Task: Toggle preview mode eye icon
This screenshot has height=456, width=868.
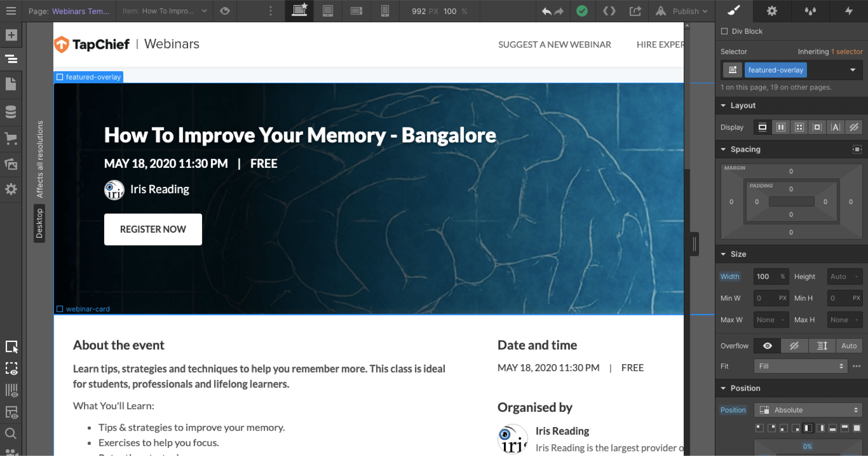Action: [225, 11]
